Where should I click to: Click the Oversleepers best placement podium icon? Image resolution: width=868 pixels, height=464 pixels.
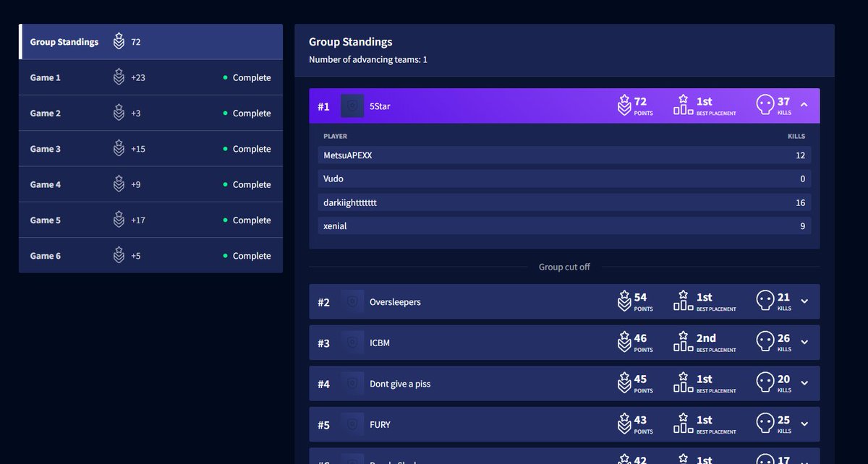click(684, 301)
